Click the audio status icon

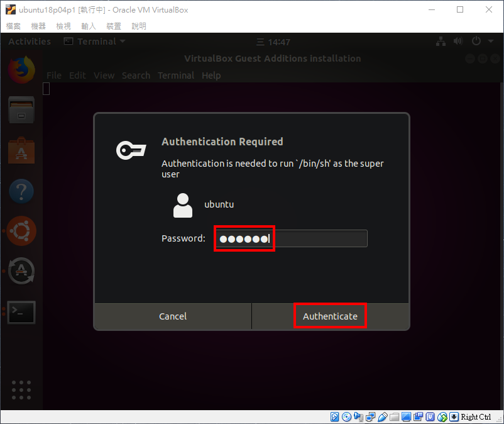coord(358,417)
